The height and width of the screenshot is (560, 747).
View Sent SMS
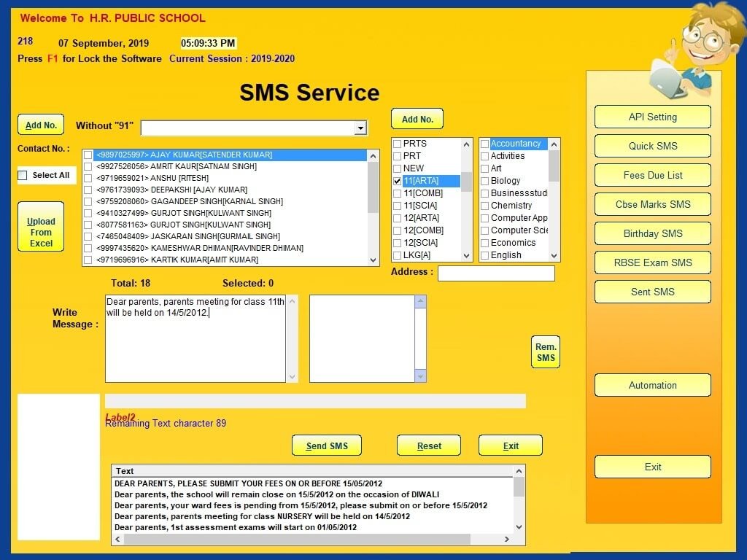pyautogui.click(x=653, y=292)
